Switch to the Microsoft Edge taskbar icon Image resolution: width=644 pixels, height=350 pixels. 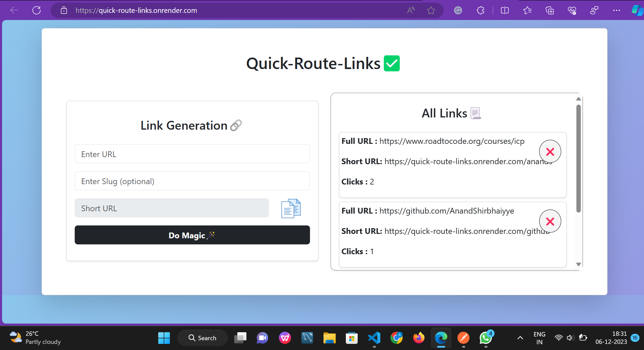tap(441, 338)
